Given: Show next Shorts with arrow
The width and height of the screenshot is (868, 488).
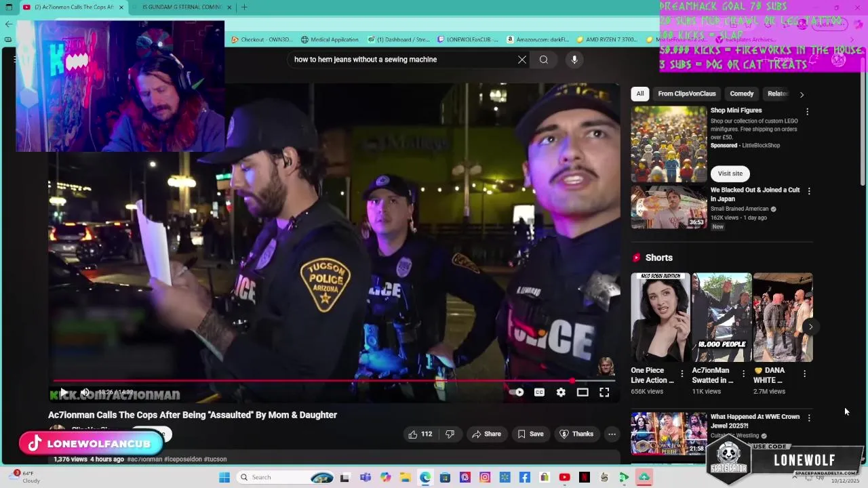Looking at the screenshot, I should 810,327.
